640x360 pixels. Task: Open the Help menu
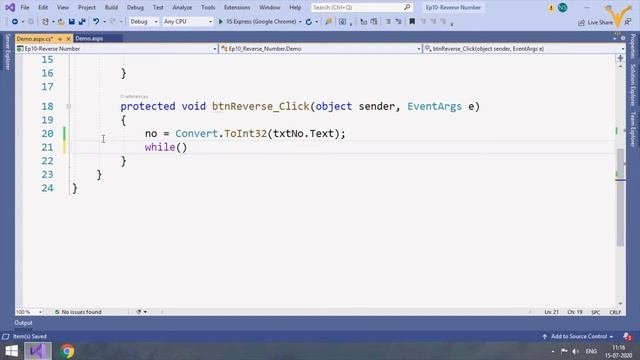pos(295,7)
